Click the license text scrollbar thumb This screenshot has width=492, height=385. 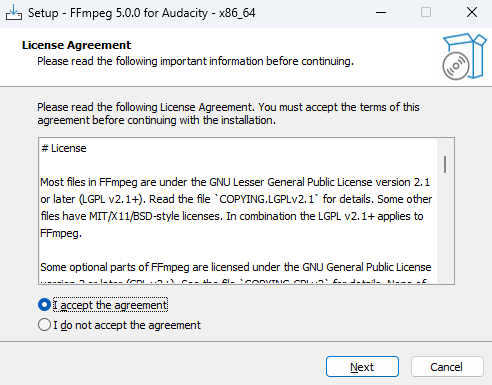(445, 164)
